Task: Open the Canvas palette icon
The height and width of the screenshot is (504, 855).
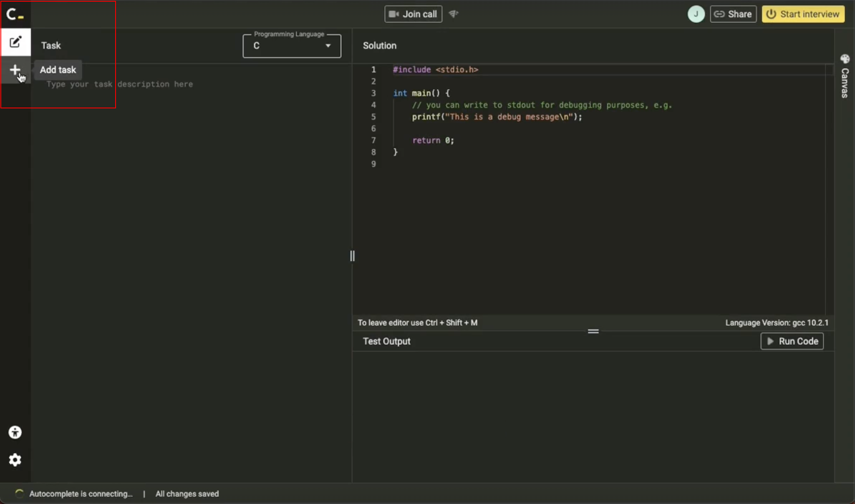Action: pos(845,59)
